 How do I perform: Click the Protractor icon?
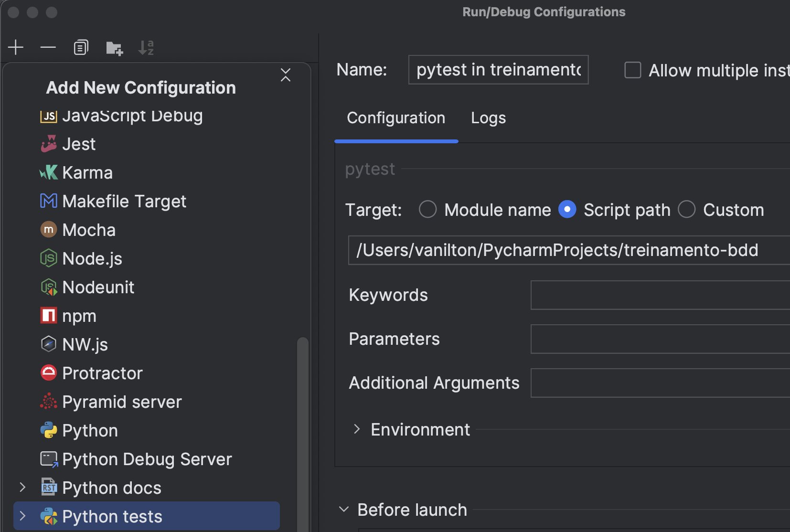tap(49, 373)
